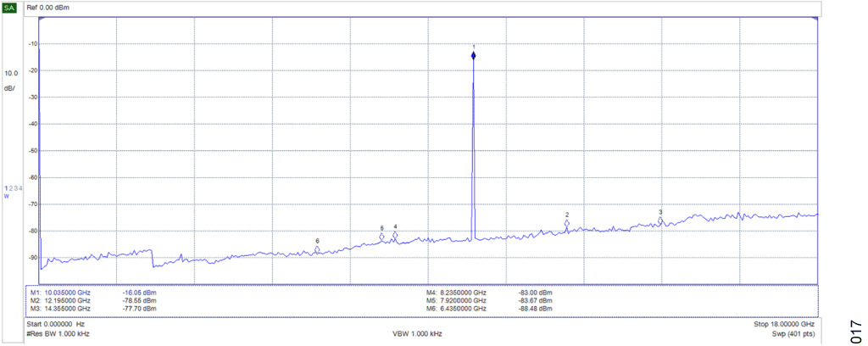The height and width of the screenshot is (346, 868).
Task: Click the green SA mode indicator
Action: (x=9, y=8)
